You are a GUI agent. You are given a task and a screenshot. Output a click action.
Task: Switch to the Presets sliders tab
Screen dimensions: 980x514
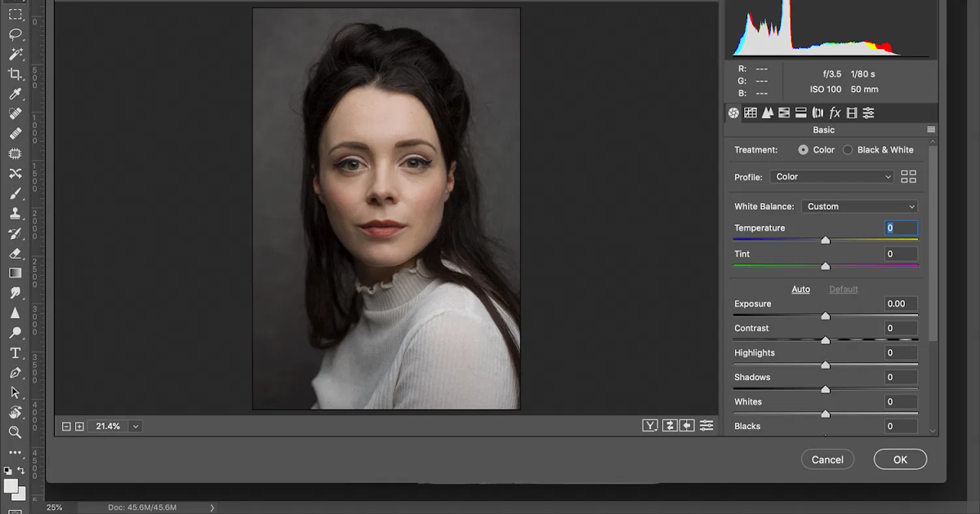(869, 113)
